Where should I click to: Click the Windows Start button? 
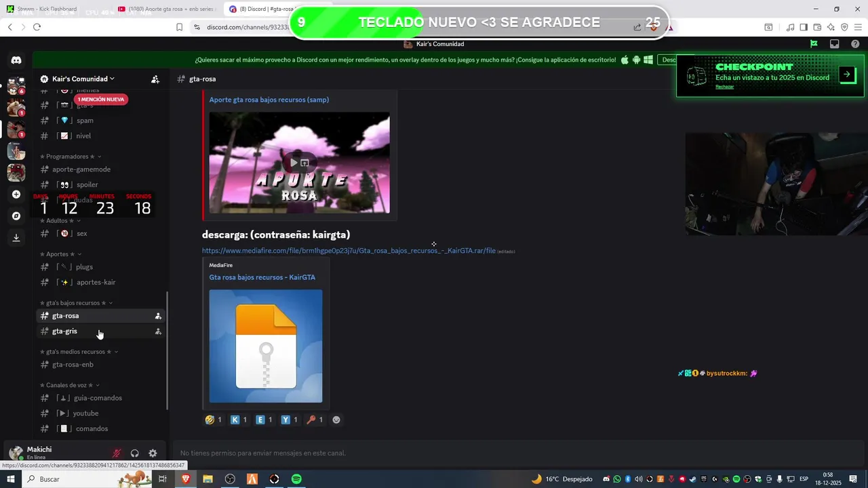point(10,479)
